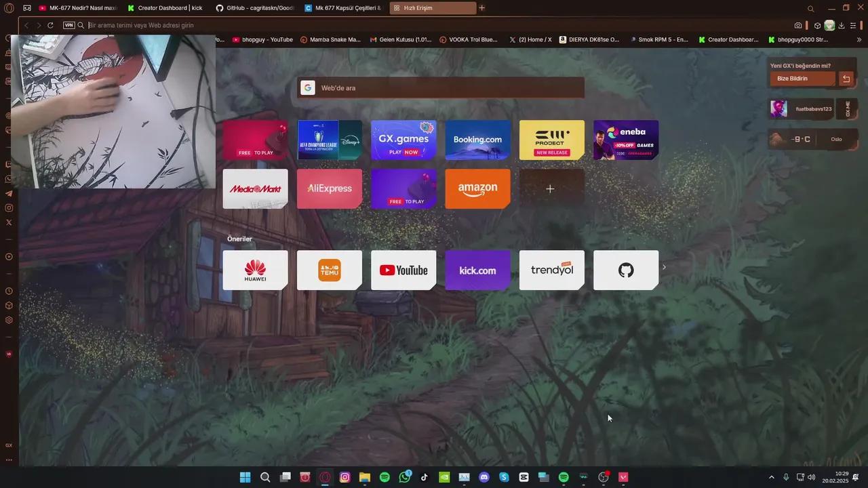
Task: Open the UEFA Champions League Disney+ tile
Action: click(330, 140)
